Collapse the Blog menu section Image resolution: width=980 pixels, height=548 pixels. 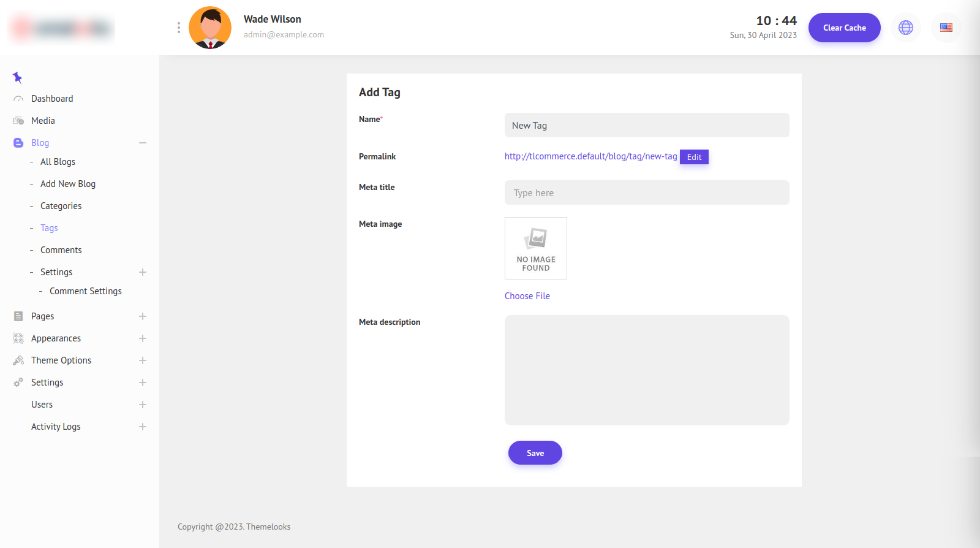(143, 143)
